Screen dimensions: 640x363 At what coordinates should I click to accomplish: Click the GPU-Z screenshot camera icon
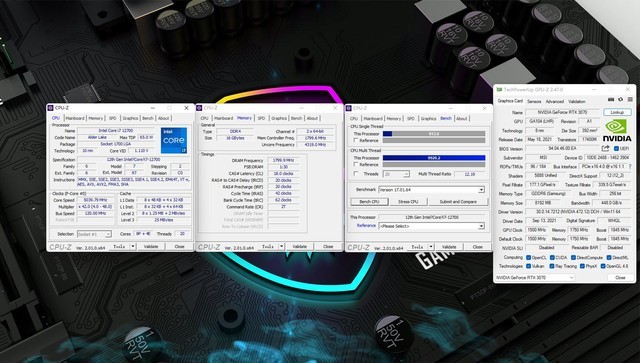tap(611, 99)
